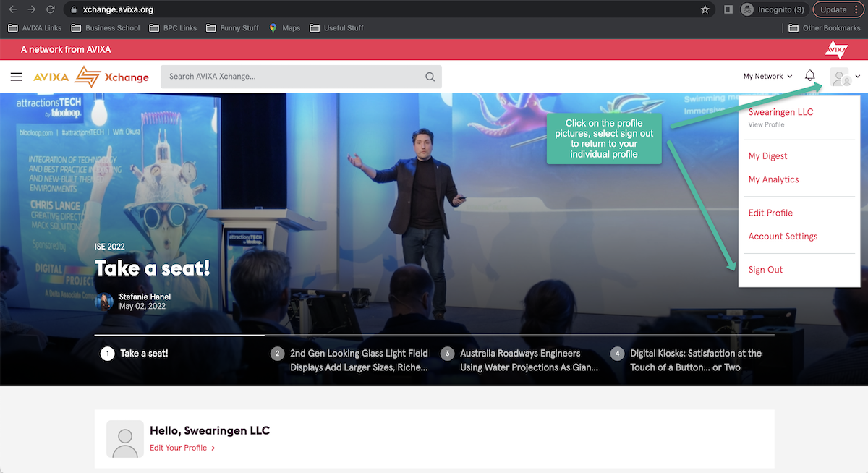868x473 pixels.
Task: Reload the page
Action: pos(51,10)
